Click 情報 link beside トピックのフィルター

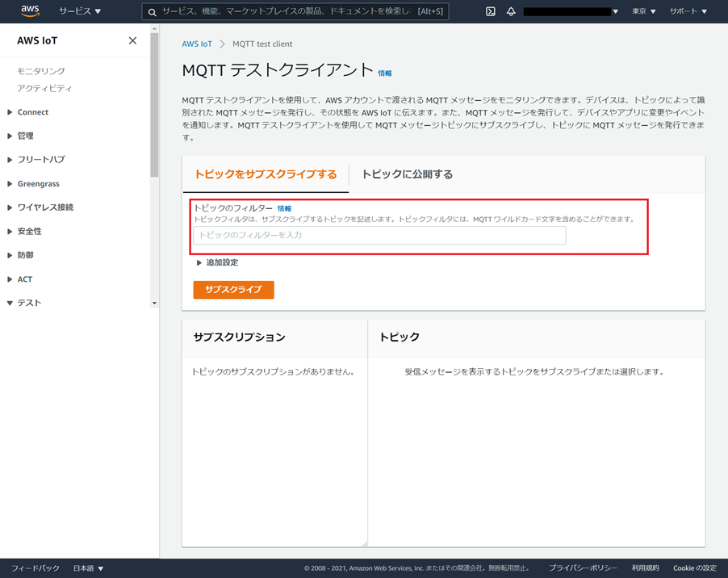coord(284,209)
